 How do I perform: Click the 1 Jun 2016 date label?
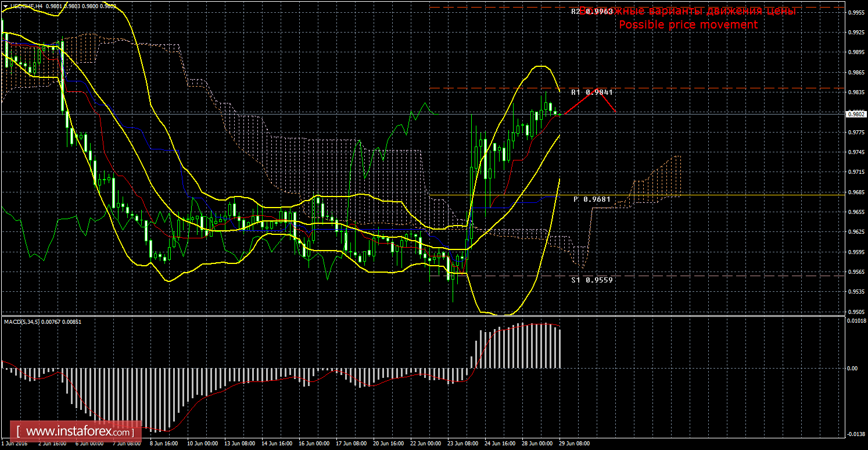16,443
